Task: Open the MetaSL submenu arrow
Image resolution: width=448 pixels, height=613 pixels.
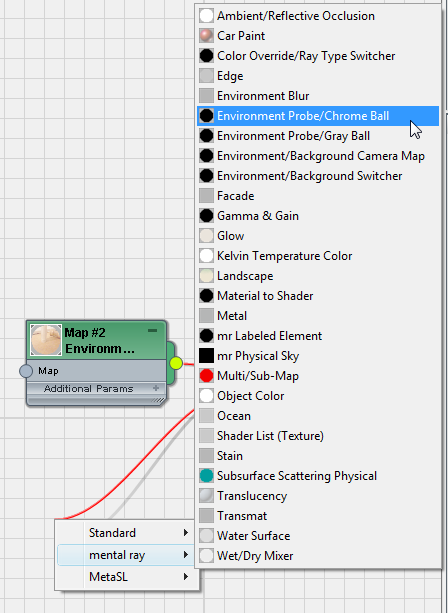Action: pyautogui.click(x=186, y=577)
